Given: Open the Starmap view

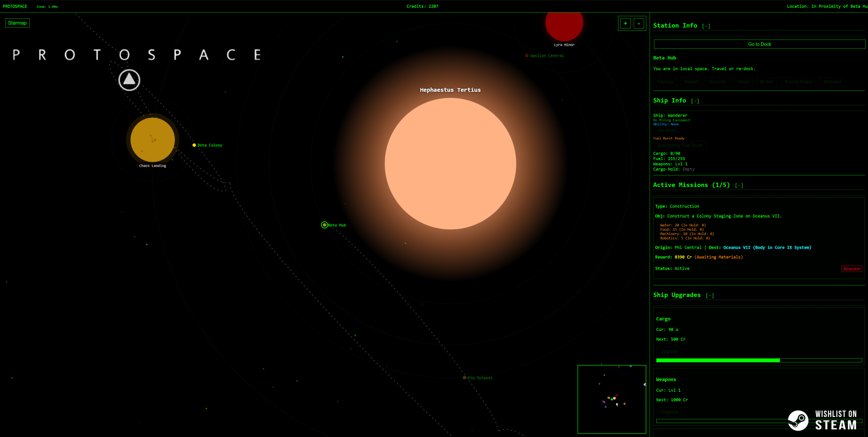Looking at the screenshot, I should pyautogui.click(x=17, y=23).
